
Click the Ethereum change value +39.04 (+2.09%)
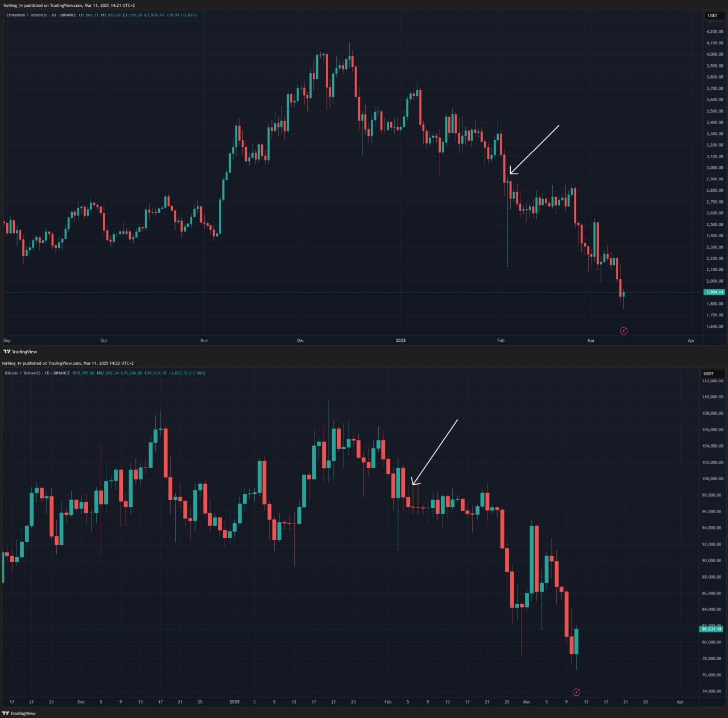(x=181, y=15)
